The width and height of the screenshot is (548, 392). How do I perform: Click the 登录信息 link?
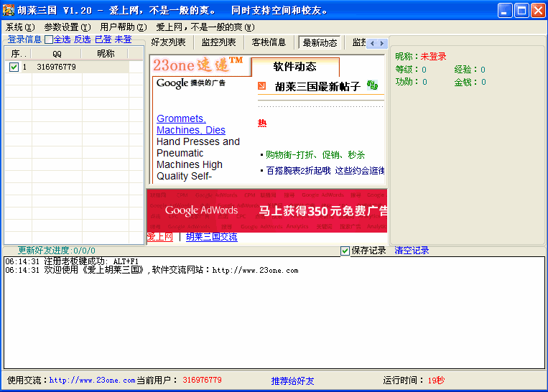coord(24,39)
